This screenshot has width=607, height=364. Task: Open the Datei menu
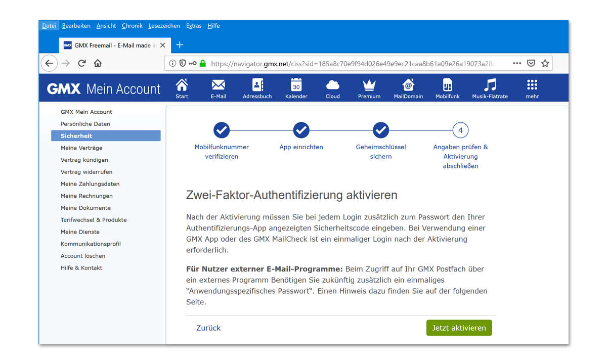pos(49,26)
